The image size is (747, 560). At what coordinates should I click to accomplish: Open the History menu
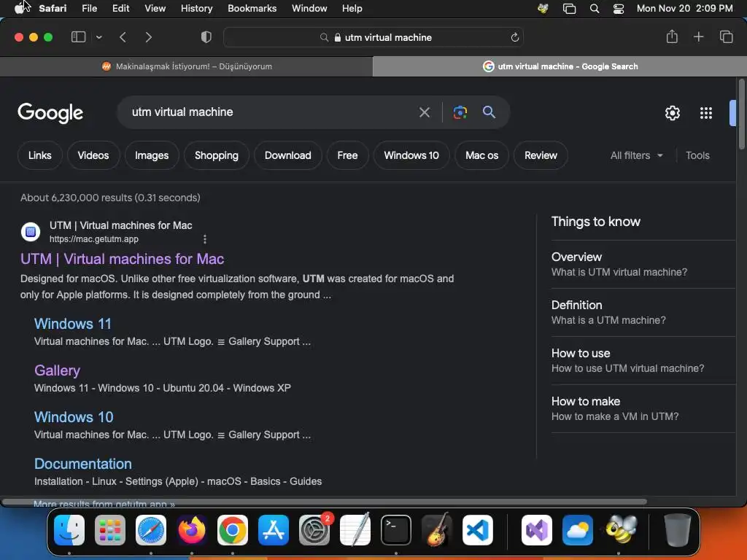(196, 8)
